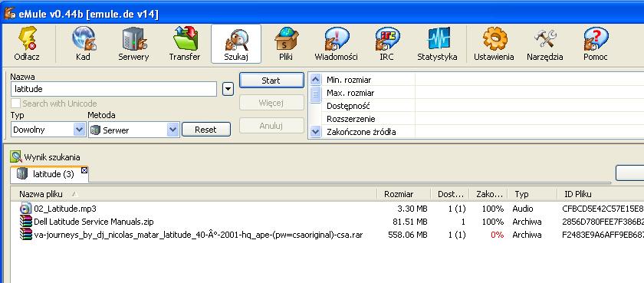Open Ustawienia settings
644x283 pixels.
pos(494,44)
